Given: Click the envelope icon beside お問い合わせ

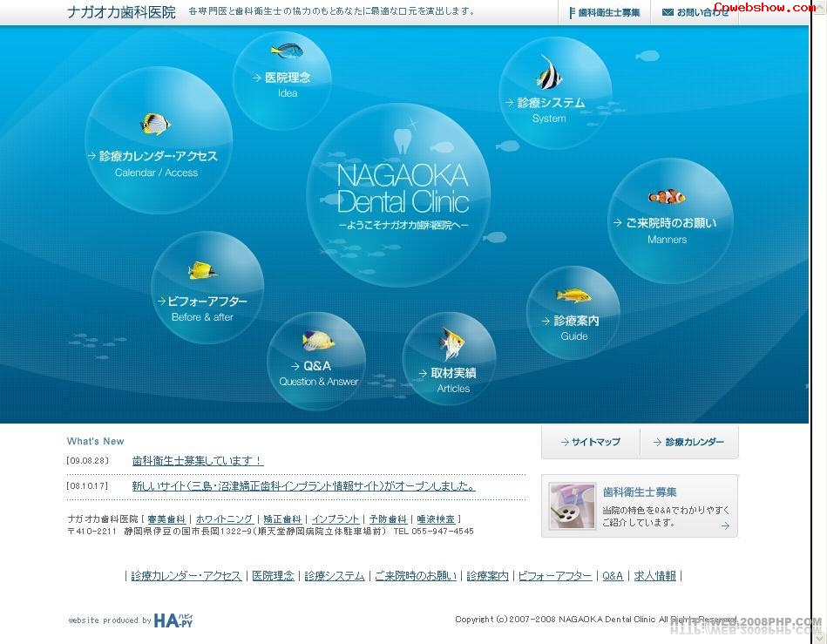Looking at the screenshot, I should [668, 12].
